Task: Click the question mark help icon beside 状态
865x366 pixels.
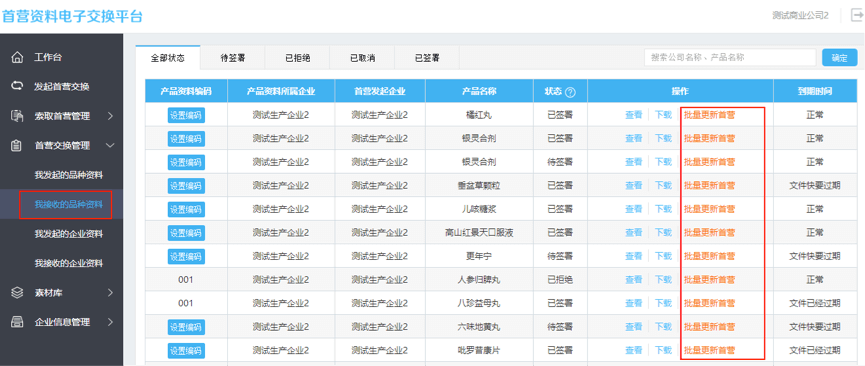Action: (x=570, y=92)
